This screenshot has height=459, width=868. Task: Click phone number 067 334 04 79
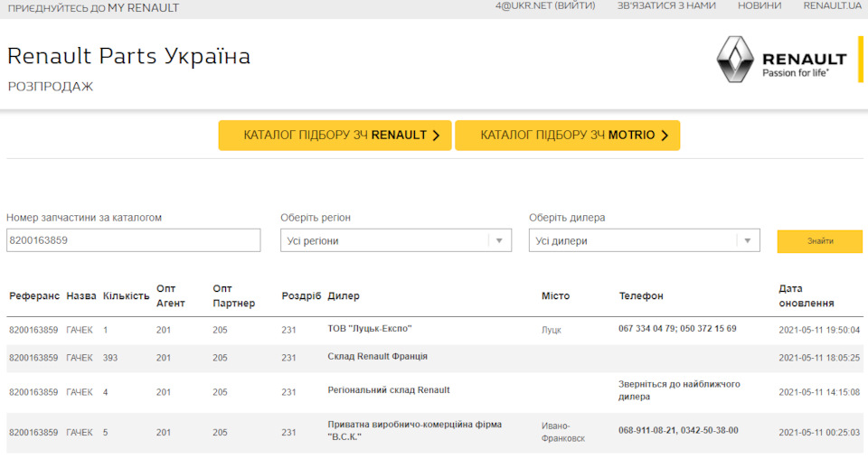click(647, 329)
